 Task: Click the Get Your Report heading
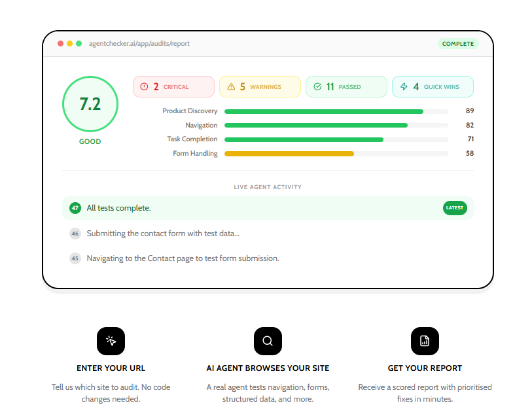click(x=425, y=368)
